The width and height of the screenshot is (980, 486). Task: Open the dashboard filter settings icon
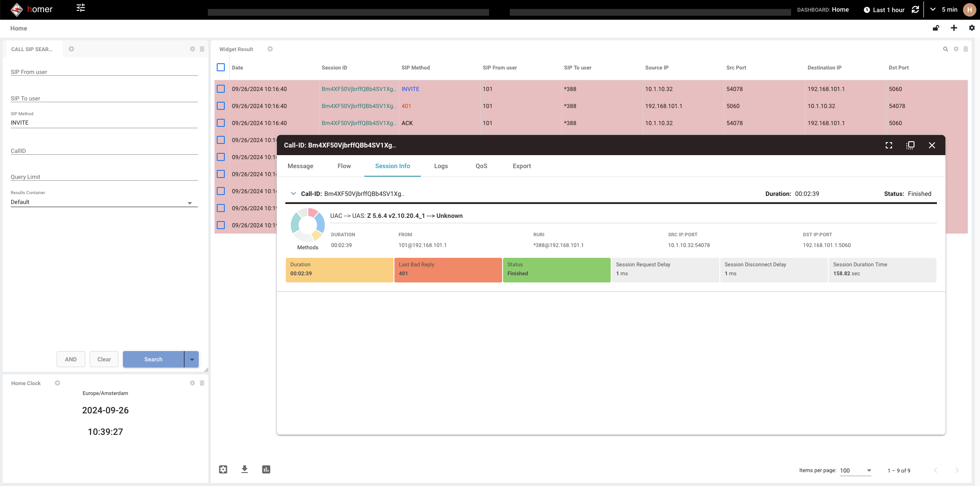click(x=81, y=9)
